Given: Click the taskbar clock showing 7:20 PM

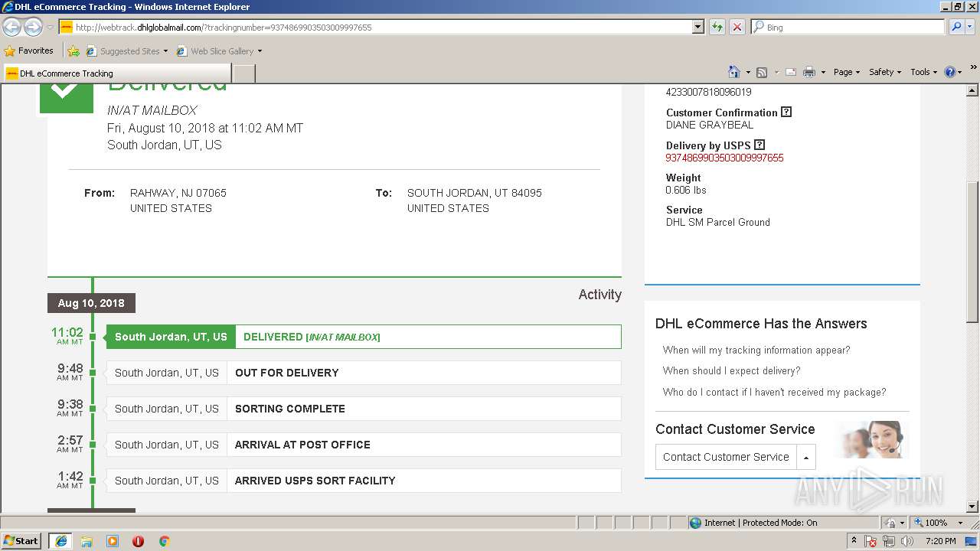Looking at the screenshot, I should click(940, 541).
